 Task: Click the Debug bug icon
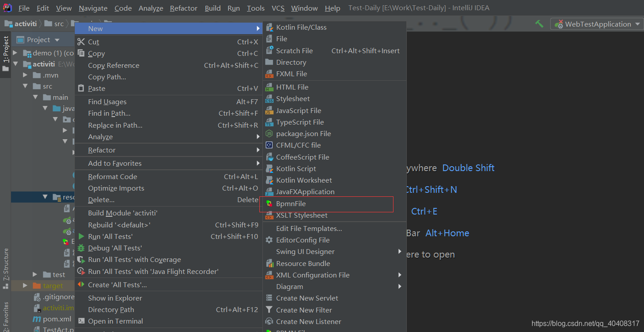(x=81, y=248)
